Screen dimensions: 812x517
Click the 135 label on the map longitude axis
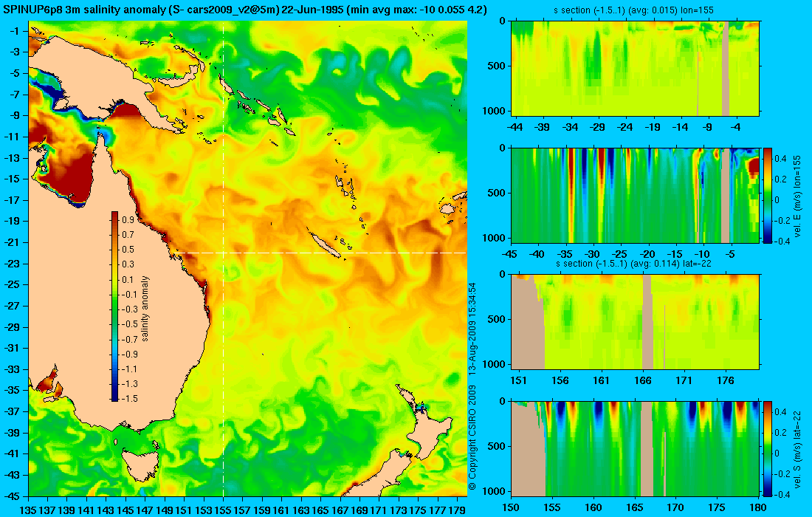(x=27, y=510)
